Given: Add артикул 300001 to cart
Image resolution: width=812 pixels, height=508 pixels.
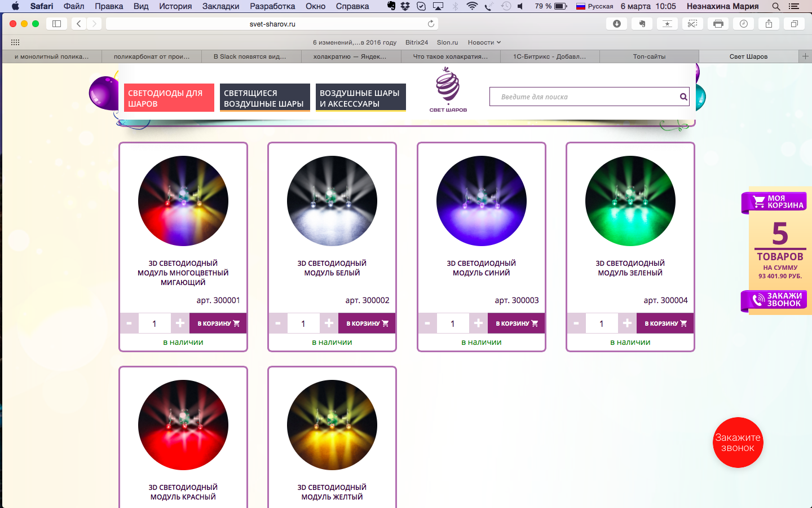Looking at the screenshot, I should pyautogui.click(x=218, y=323).
